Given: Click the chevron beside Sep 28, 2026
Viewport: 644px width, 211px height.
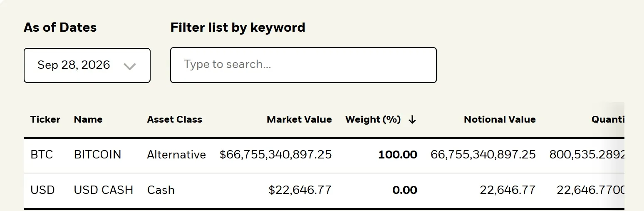Looking at the screenshot, I should tap(130, 66).
